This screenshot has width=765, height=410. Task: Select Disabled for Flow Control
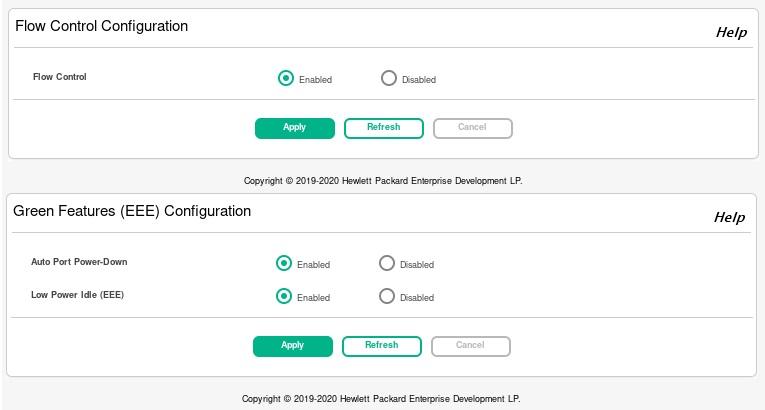click(x=389, y=78)
